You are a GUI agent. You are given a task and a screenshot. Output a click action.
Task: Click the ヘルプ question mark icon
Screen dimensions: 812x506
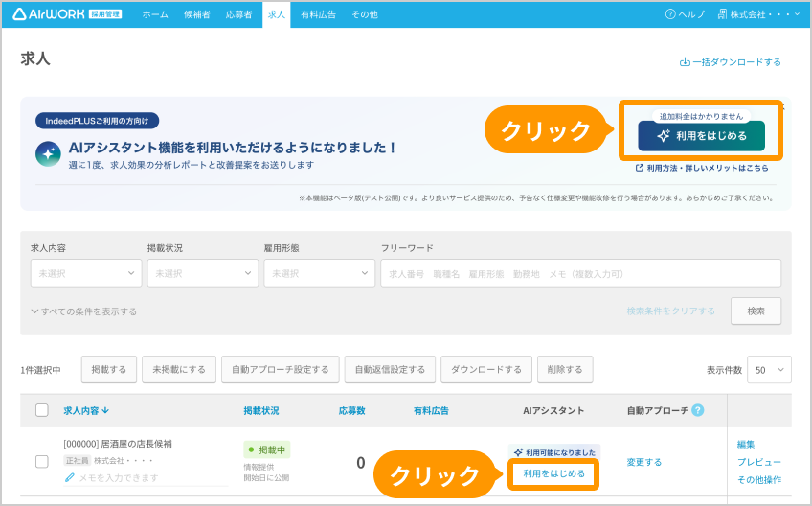click(670, 14)
